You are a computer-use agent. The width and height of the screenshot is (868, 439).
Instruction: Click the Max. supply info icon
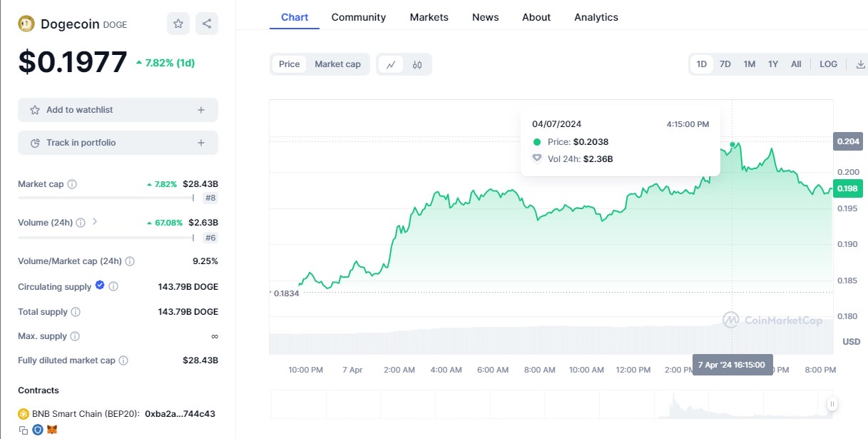tap(75, 336)
